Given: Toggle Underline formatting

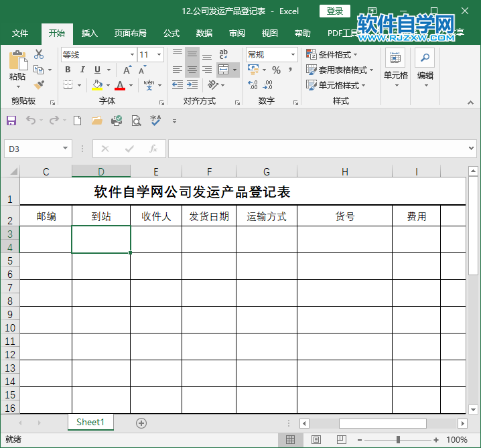Looking at the screenshot, I should coord(97,70).
